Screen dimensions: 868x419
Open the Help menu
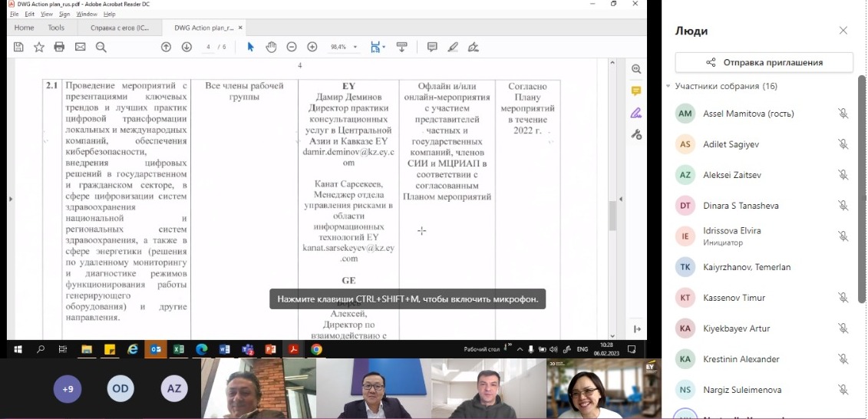109,14
